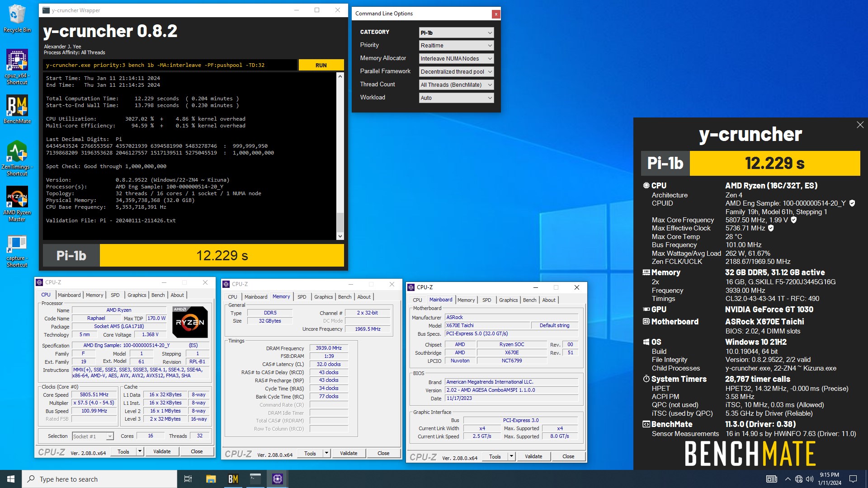This screenshot has height=488, width=868.
Task: Open Memory Allocator dropdown
Action: pos(456,59)
